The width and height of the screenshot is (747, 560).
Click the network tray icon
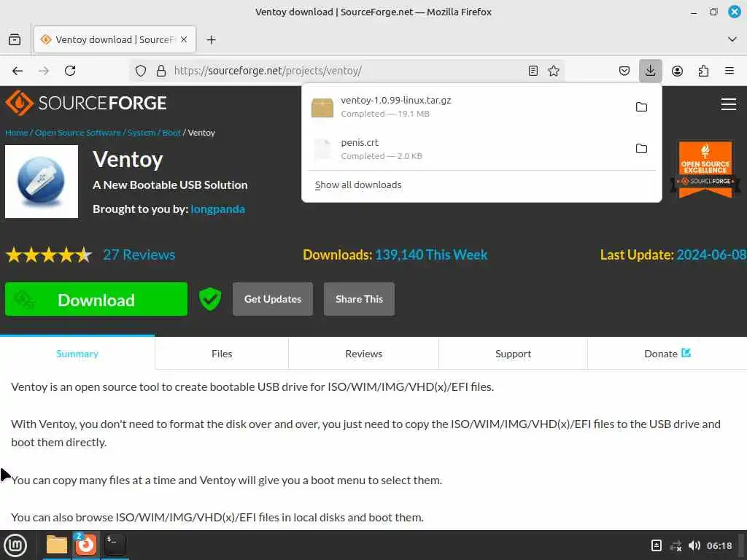point(676,545)
